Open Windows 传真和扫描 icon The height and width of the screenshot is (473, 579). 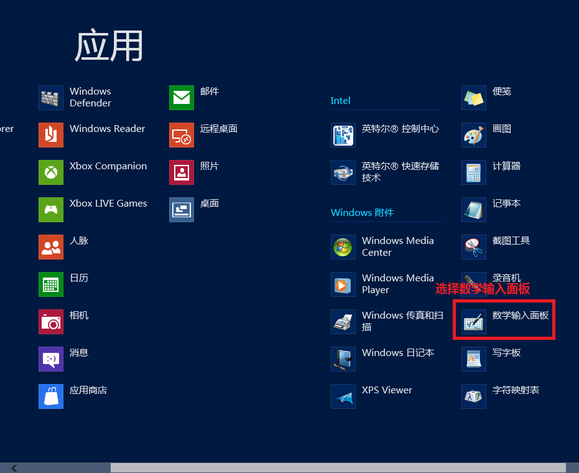coord(343,322)
